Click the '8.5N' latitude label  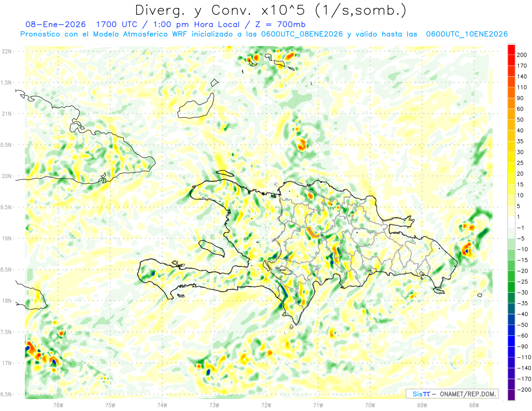(x=6, y=270)
